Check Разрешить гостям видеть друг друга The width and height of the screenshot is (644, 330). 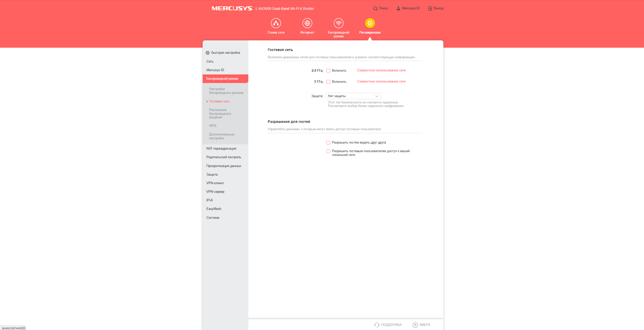[328, 143]
